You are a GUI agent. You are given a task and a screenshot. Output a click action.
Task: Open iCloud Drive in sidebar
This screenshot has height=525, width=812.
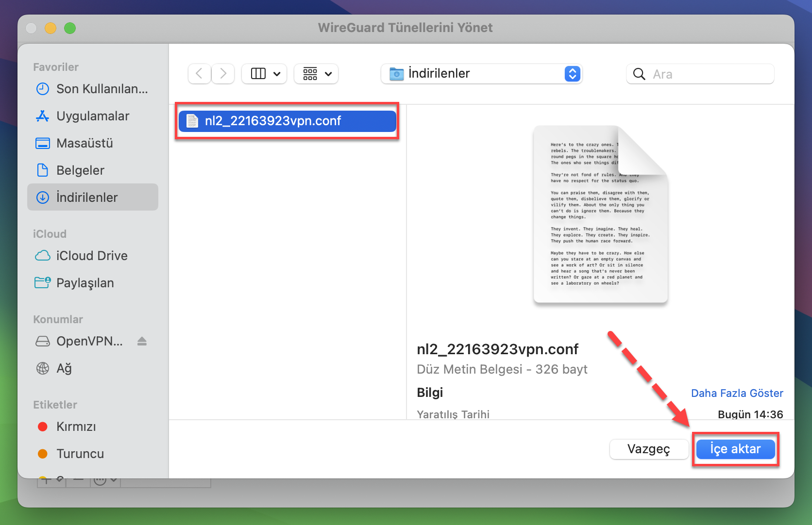(x=91, y=256)
